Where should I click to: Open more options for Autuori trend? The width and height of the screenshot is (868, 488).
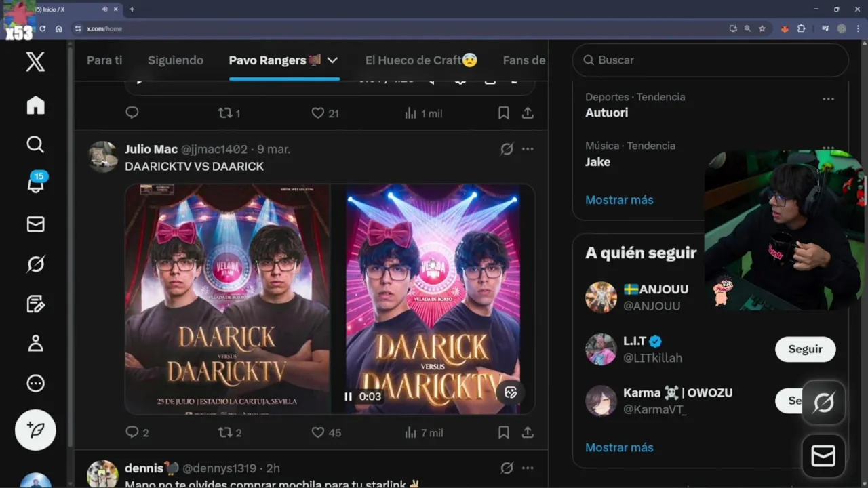point(828,99)
